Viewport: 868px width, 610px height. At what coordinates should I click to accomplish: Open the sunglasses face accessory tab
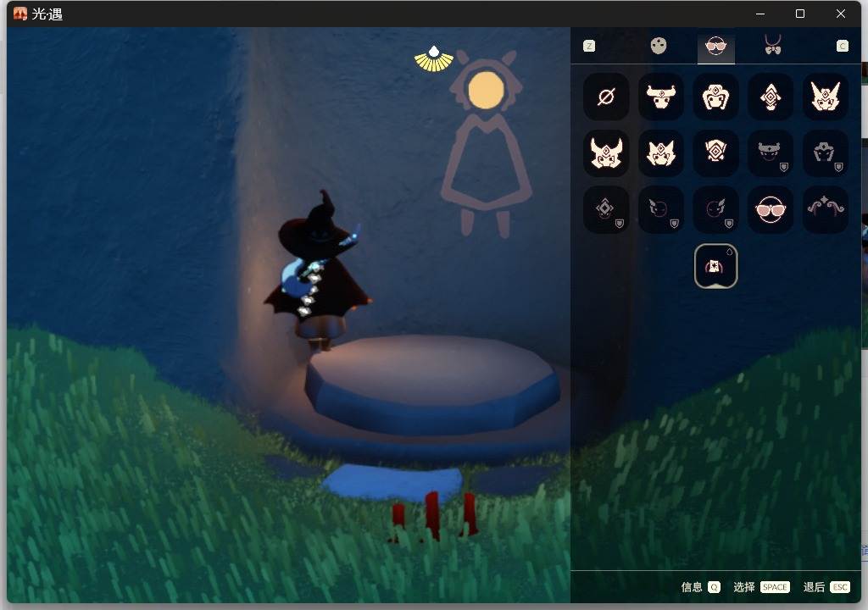click(715, 46)
